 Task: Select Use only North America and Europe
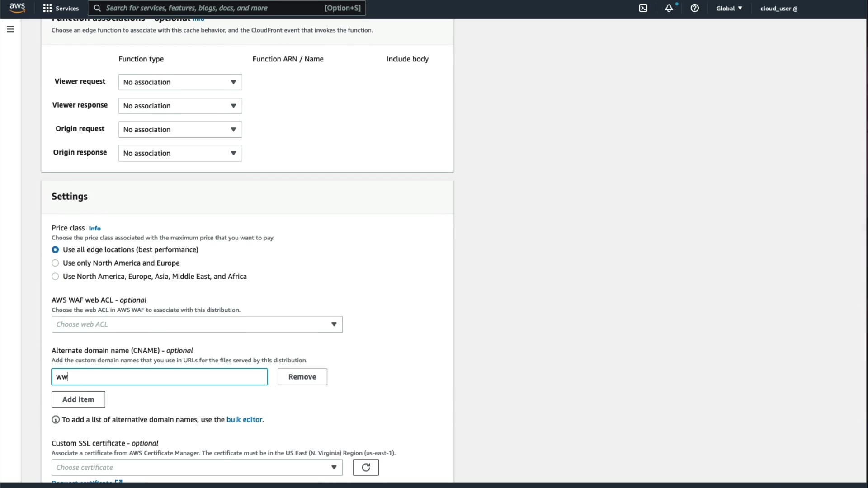(55, 263)
